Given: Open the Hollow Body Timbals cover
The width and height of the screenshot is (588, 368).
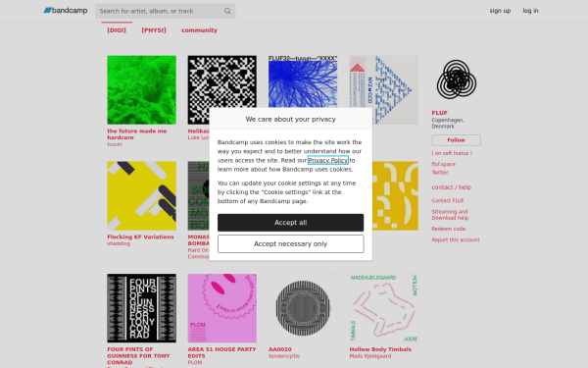Looking at the screenshot, I should pyautogui.click(x=384, y=308).
